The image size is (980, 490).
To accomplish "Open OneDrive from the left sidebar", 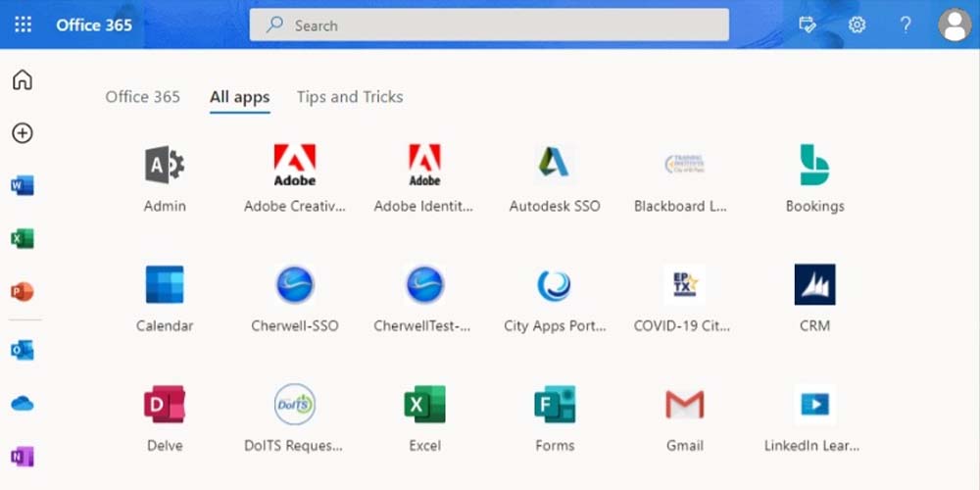I will tap(23, 405).
